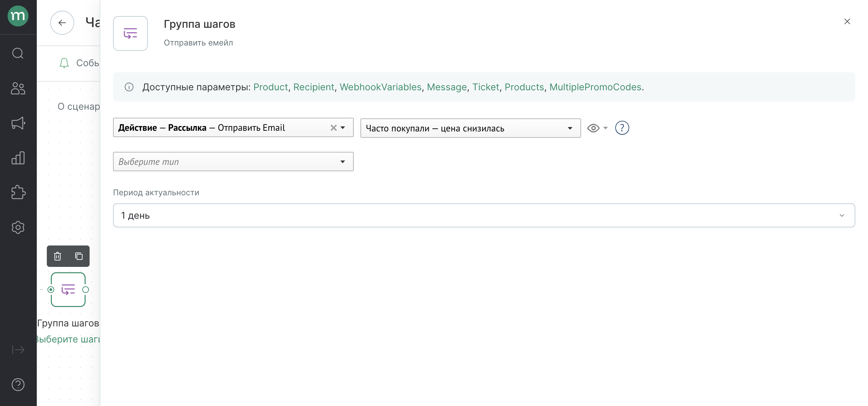This screenshot has width=868, height=406.
Task: Open the integrations puzzle piece icon
Action: pos(18,192)
